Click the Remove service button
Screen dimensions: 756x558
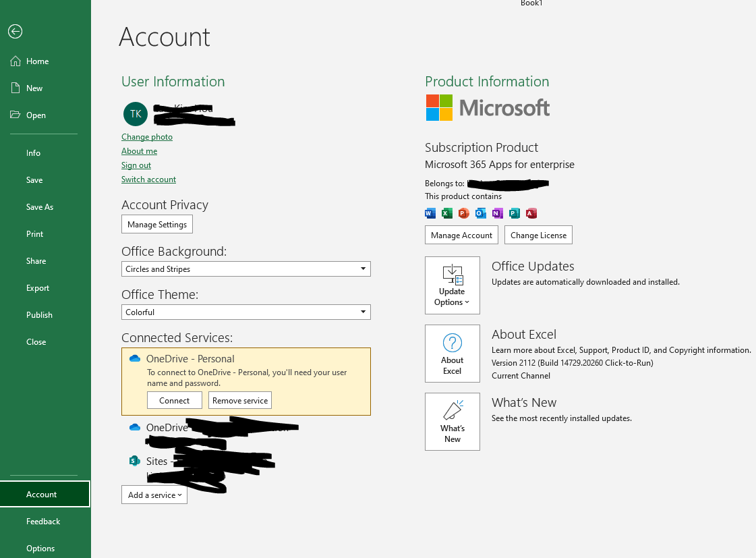240,400
